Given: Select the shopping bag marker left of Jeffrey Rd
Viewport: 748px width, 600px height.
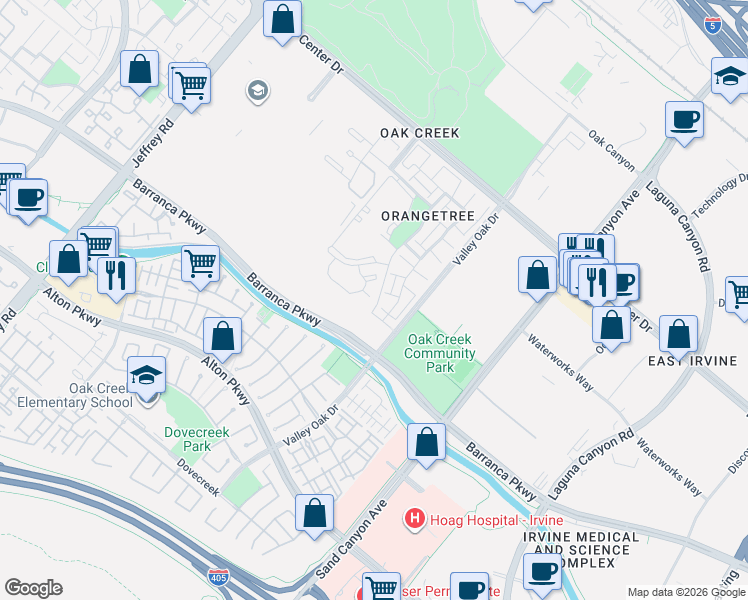Looking at the screenshot, I should (139, 69).
